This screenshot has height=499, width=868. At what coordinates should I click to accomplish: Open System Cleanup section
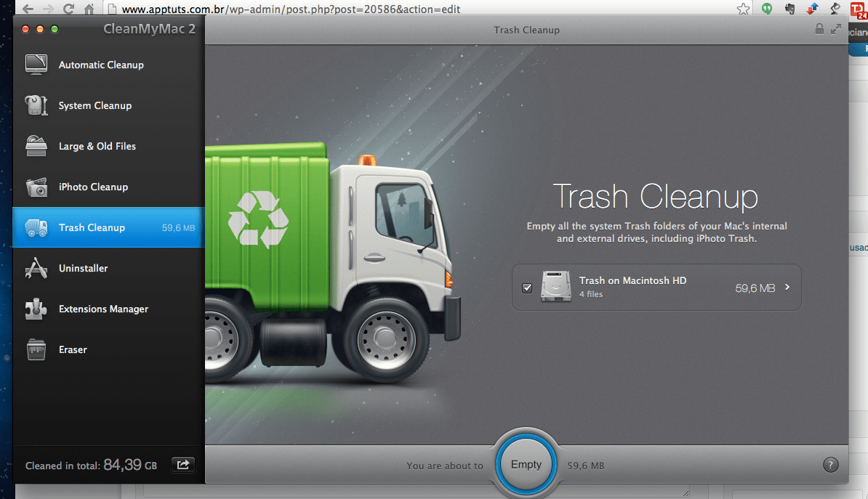tap(108, 105)
